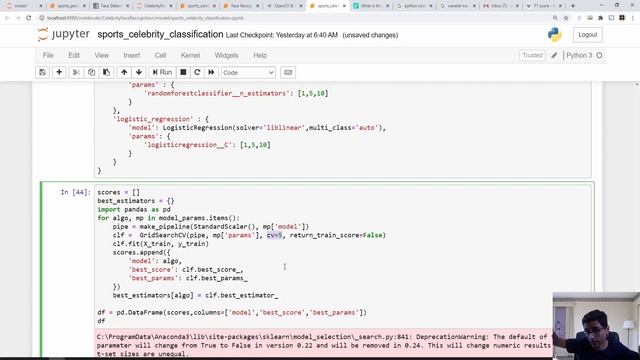Insert a cell below with plus icon

[x=59, y=72]
